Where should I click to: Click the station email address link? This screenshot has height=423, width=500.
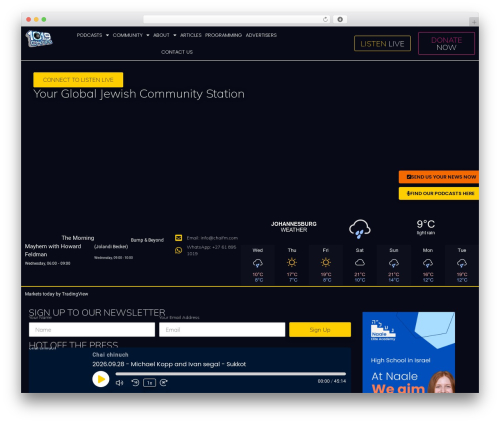pos(212,238)
